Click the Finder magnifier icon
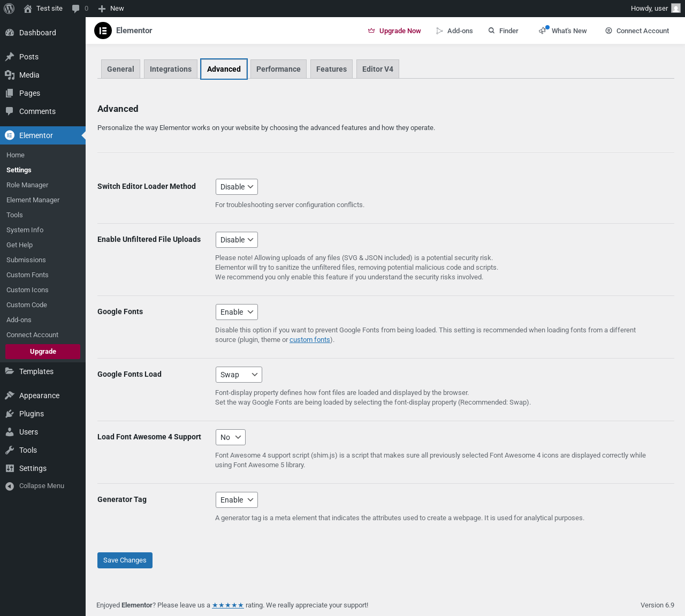685x616 pixels. point(491,31)
